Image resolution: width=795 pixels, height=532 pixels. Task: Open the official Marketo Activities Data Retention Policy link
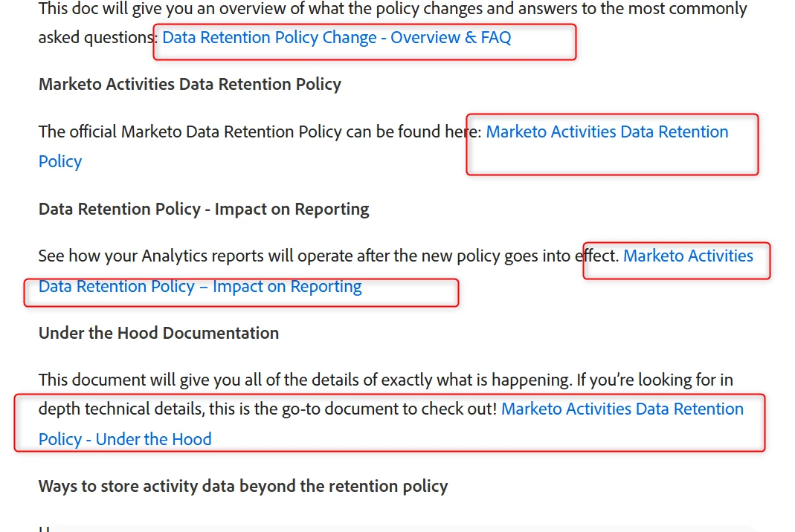pyautogui.click(x=607, y=132)
